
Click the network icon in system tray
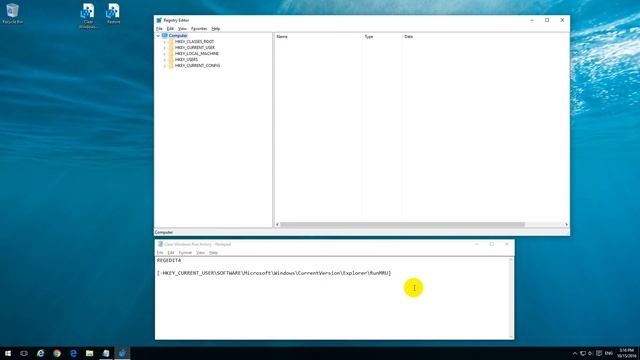583,353
